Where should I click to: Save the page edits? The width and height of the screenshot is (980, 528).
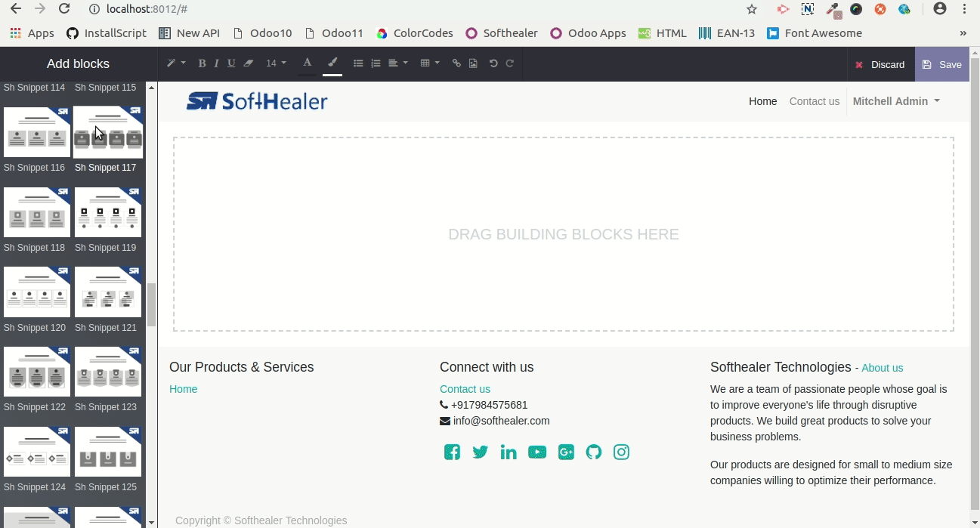[x=941, y=64]
